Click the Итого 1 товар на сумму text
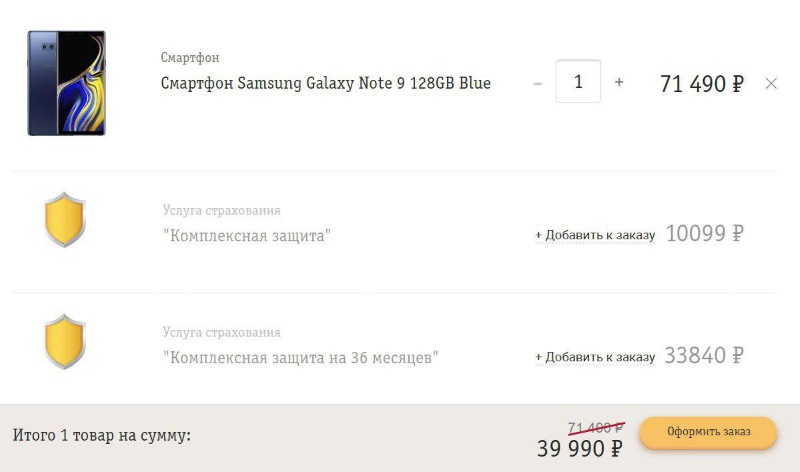The width and height of the screenshot is (800, 472). [102, 435]
